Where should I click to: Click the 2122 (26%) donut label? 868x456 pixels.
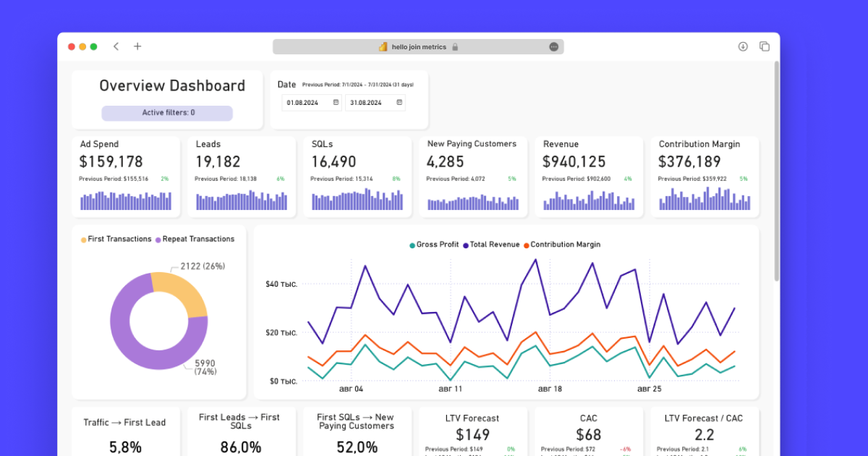203,266
